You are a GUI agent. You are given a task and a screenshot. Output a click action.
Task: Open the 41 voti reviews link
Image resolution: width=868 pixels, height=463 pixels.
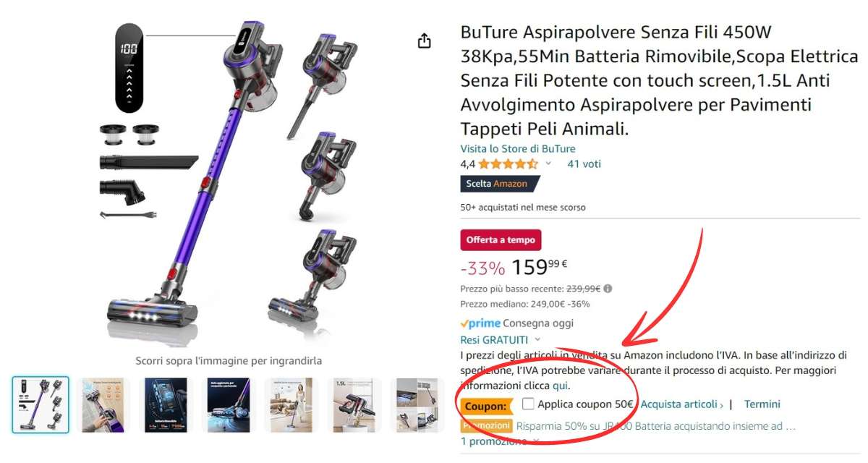584,164
